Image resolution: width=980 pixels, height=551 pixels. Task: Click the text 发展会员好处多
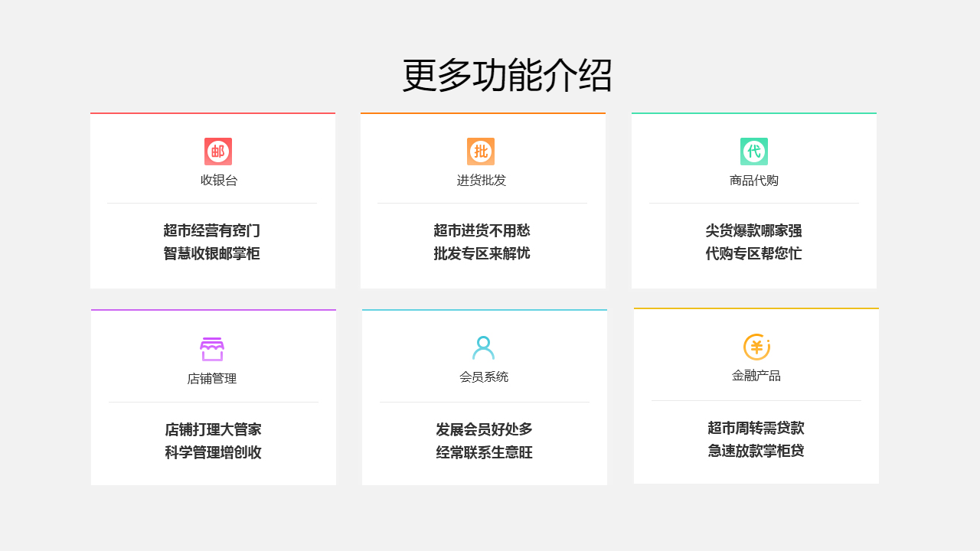[483, 429]
